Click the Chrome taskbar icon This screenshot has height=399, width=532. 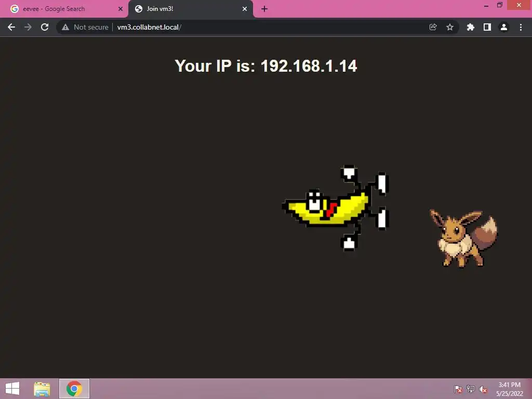click(74, 389)
